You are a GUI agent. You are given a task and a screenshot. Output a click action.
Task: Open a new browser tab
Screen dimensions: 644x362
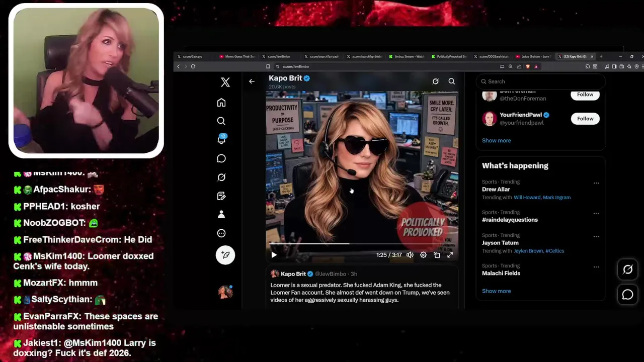601,56
